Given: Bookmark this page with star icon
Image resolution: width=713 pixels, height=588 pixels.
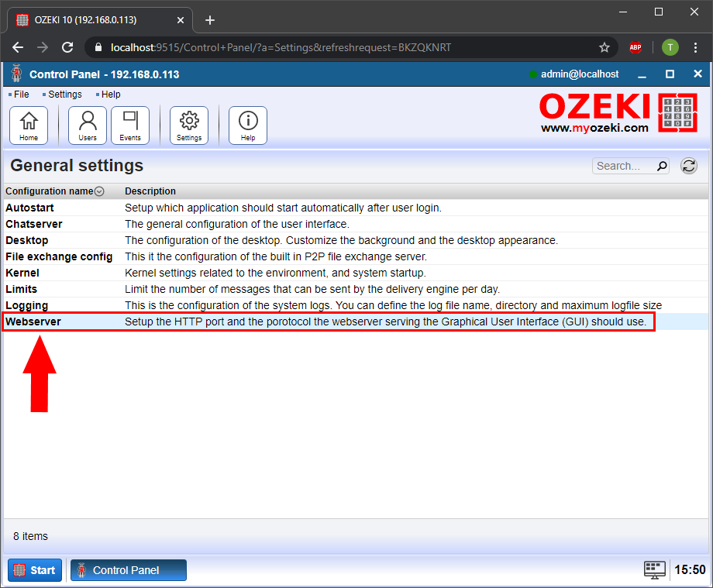Looking at the screenshot, I should [x=604, y=47].
